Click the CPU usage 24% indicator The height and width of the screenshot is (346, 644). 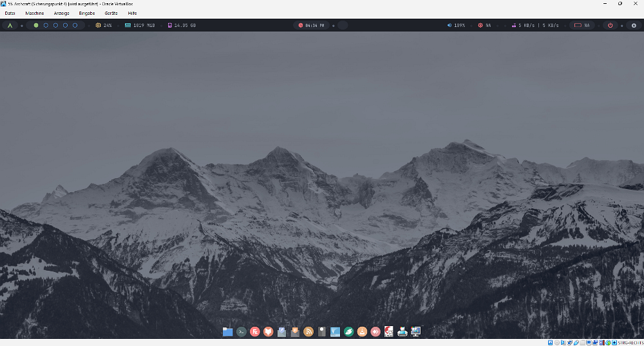[104, 26]
